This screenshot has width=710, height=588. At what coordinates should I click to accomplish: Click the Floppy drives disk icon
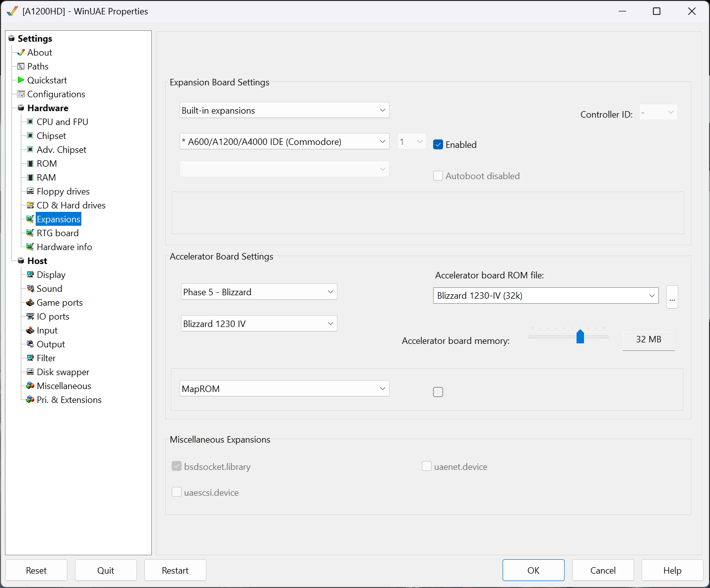pos(30,191)
